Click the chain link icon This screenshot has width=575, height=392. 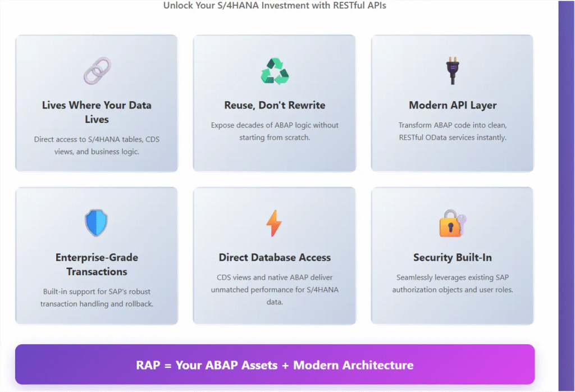97,71
